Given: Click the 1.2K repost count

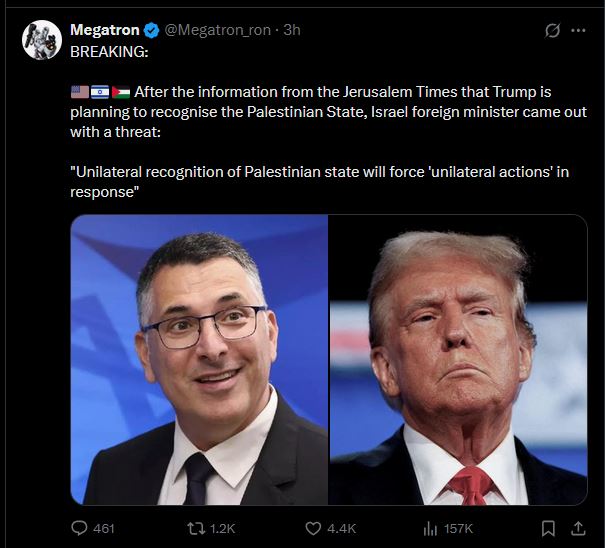Looking at the screenshot, I should point(223,528).
